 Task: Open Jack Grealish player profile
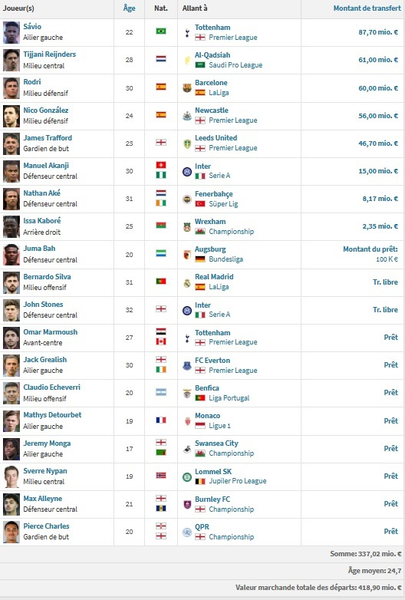[x=45, y=360]
